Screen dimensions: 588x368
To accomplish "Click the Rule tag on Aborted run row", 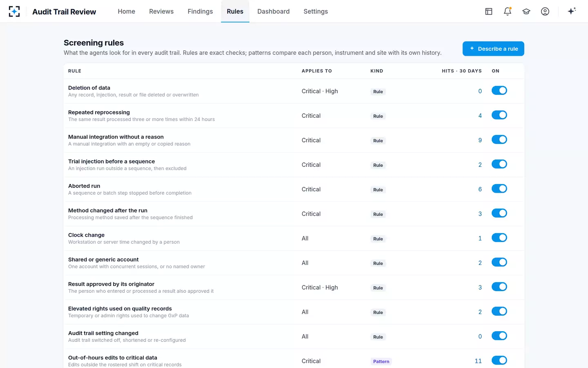I will pyautogui.click(x=378, y=190).
